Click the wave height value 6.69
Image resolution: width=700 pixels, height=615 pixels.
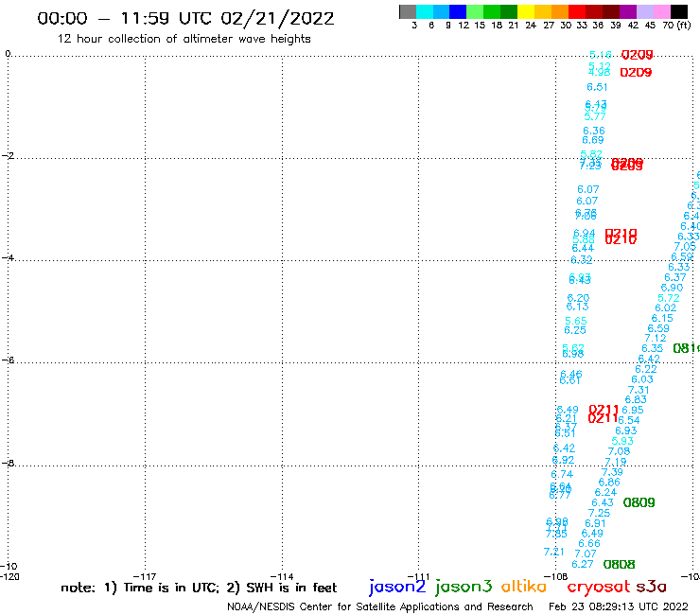tap(593, 140)
